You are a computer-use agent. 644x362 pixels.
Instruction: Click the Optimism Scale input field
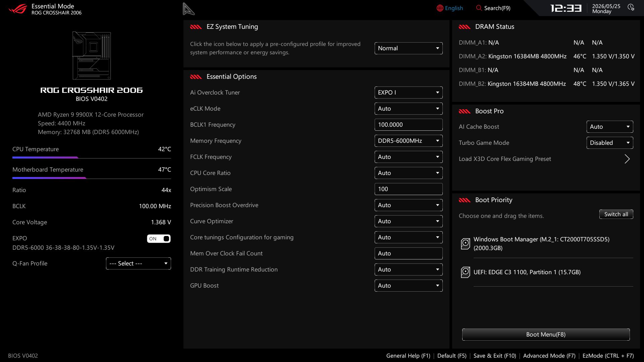tap(409, 189)
